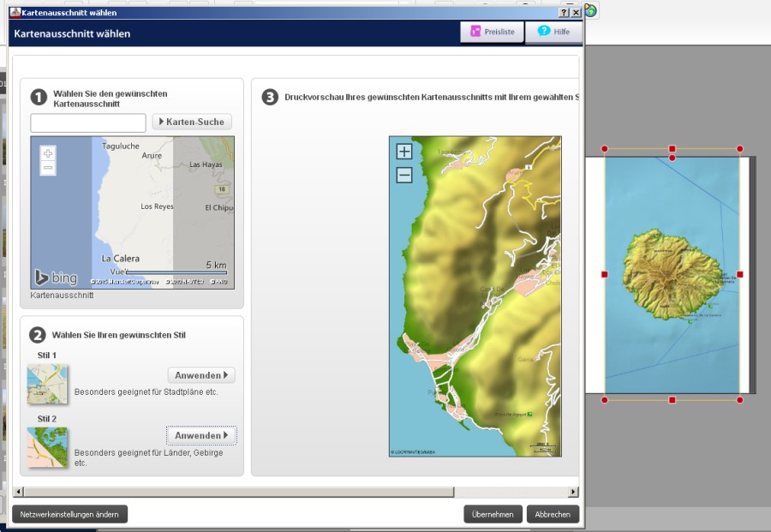Click the plus zoom icon on Bing map

(x=48, y=153)
